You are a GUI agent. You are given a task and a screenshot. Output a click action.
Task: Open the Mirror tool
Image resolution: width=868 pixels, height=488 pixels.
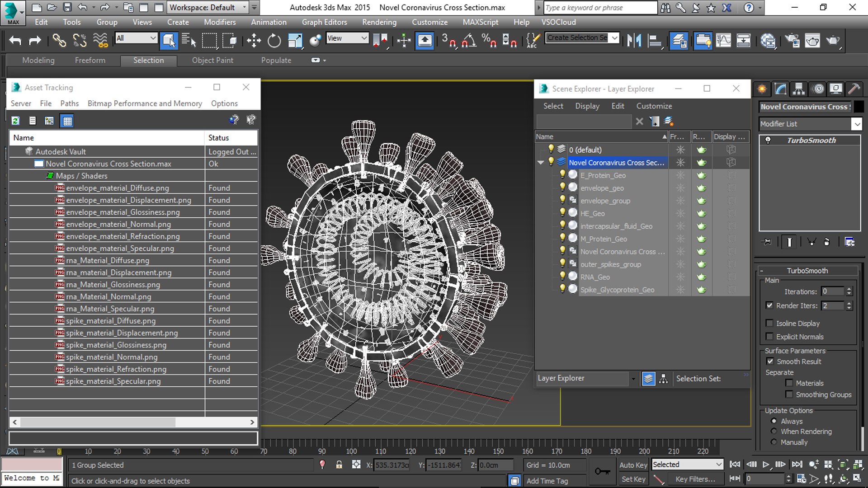[634, 41]
